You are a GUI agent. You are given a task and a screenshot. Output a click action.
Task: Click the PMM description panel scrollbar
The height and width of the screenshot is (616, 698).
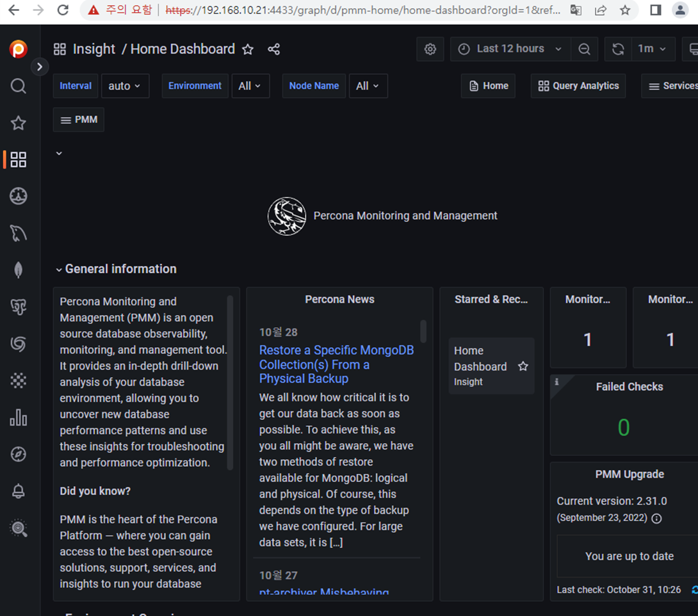[x=230, y=382]
